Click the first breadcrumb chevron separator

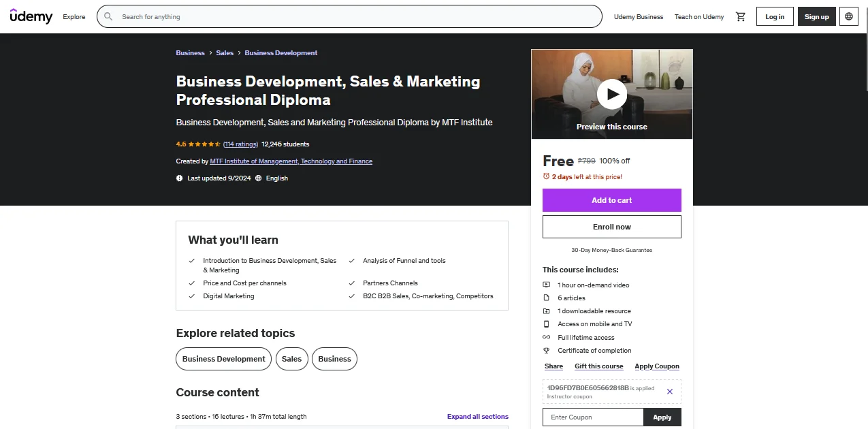point(210,53)
